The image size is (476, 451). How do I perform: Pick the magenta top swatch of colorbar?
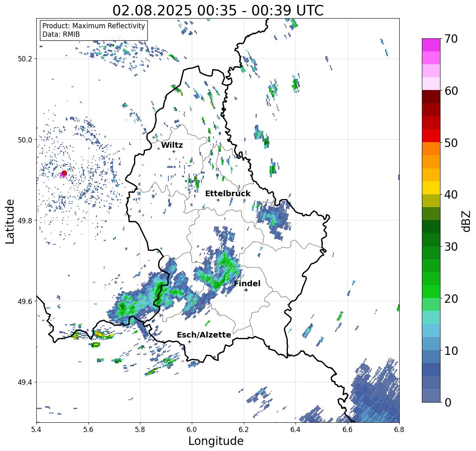click(x=431, y=45)
